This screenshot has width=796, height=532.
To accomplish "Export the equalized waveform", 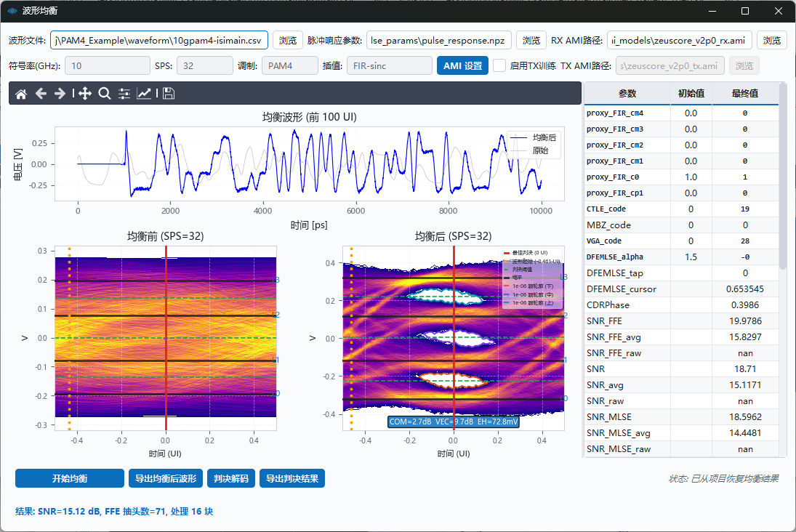I will [166, 478].
